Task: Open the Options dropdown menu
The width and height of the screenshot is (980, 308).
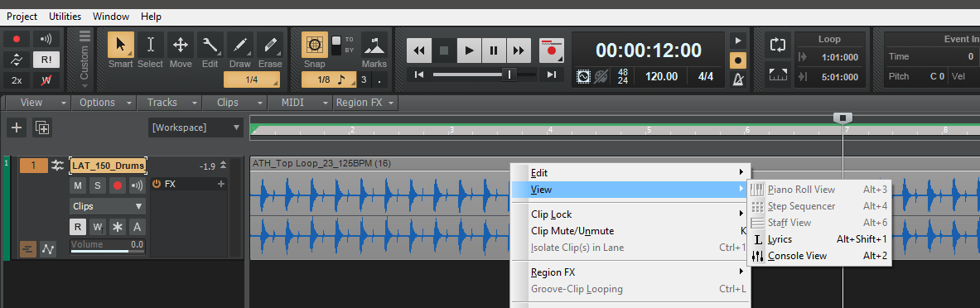Action: [103, 103]
